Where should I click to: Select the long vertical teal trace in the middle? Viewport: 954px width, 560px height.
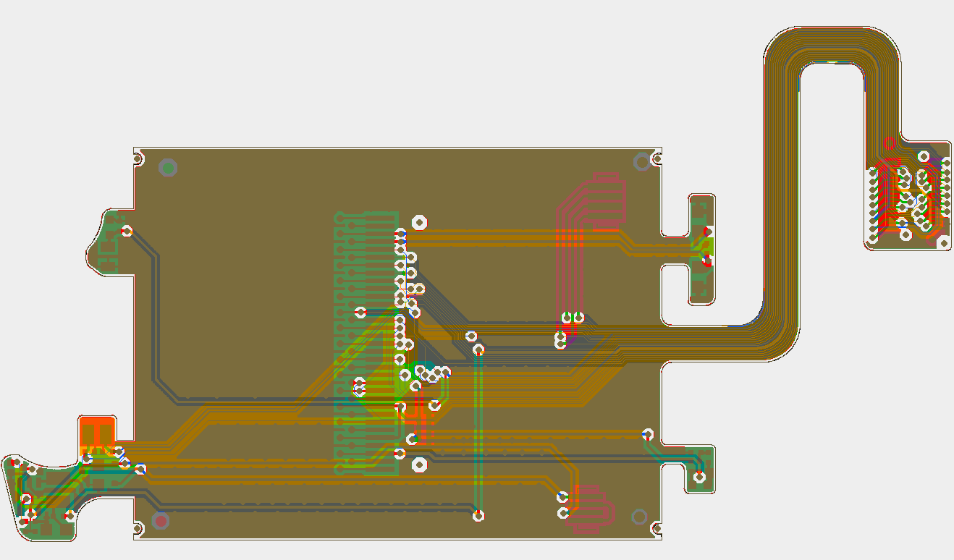point(478,420)
